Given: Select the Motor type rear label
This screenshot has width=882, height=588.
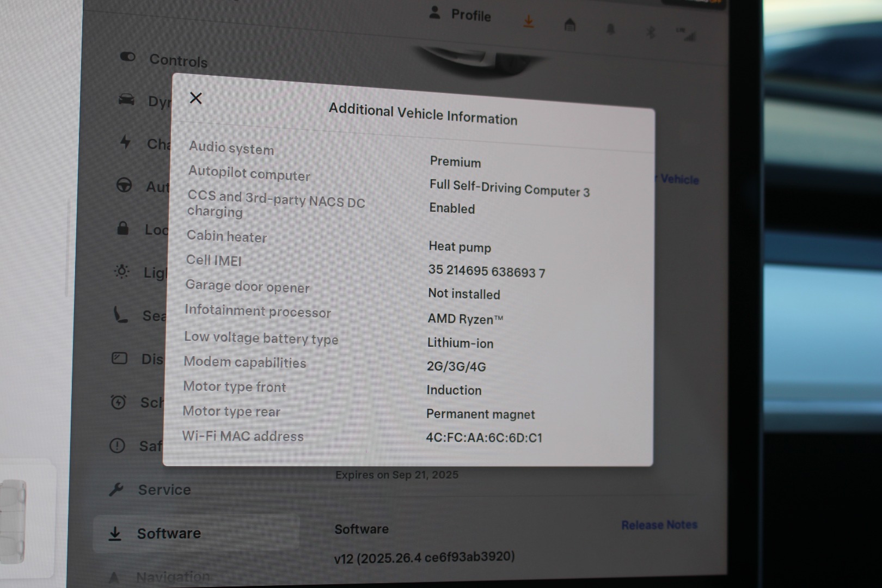Looking at the screenshot, I should point(231,411).
